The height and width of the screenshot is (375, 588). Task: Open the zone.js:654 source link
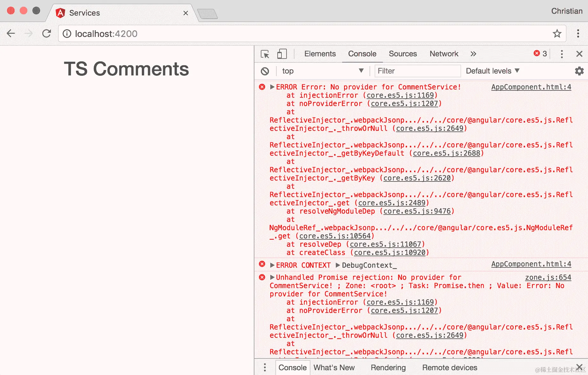coord(548,277)
